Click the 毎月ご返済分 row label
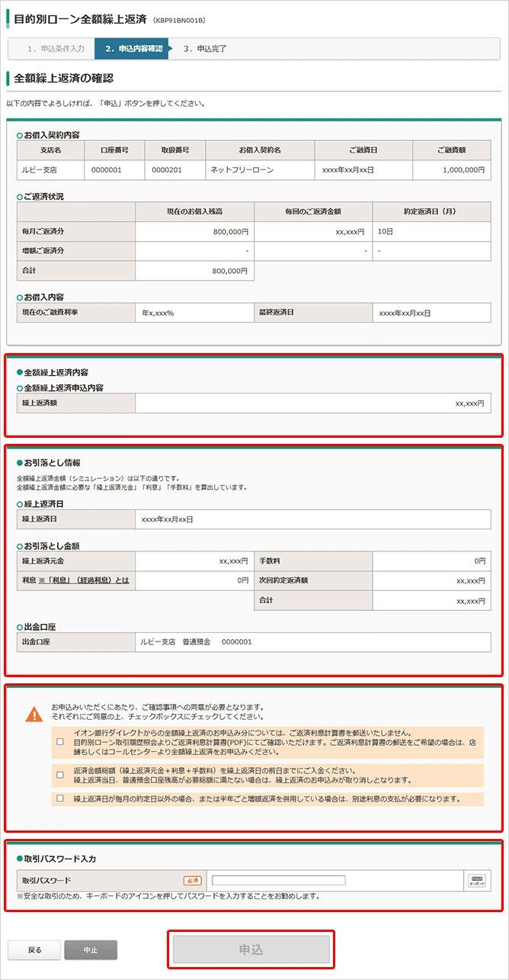The image size is (509, 980). coord(76,230)
